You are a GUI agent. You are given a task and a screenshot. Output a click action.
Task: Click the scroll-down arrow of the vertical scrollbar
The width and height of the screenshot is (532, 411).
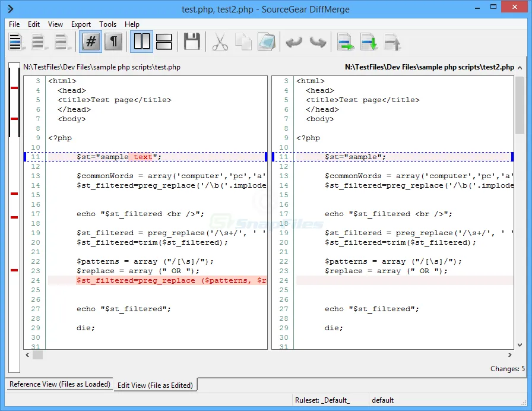click(x=520, y=345)
